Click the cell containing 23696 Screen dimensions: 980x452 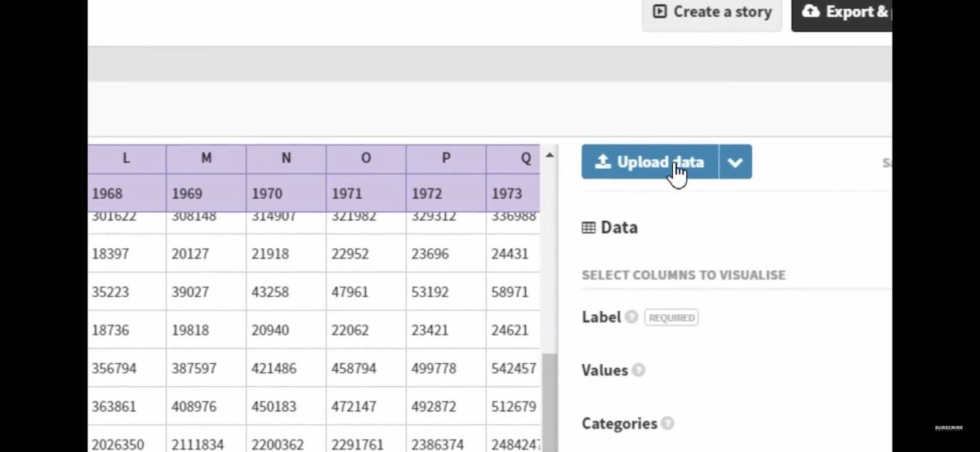(x=447, y=254)
